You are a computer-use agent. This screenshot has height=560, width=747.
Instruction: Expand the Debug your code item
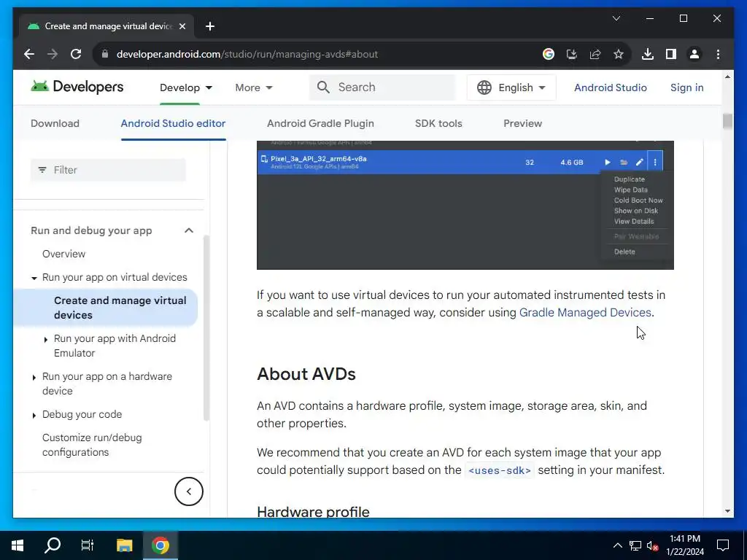pos(34,416)
